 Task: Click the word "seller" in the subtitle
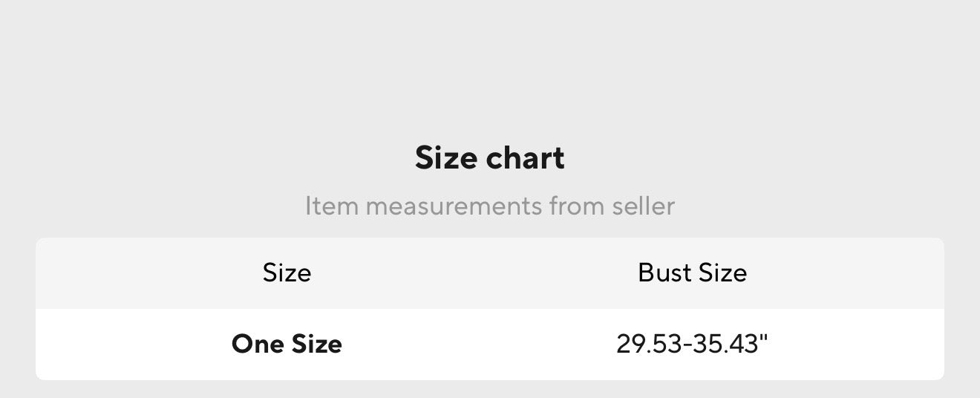[644, 206]
